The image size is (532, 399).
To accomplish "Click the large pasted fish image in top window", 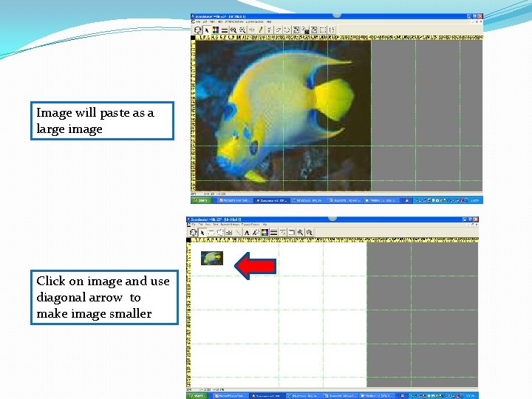I will (x=283, y=115).
